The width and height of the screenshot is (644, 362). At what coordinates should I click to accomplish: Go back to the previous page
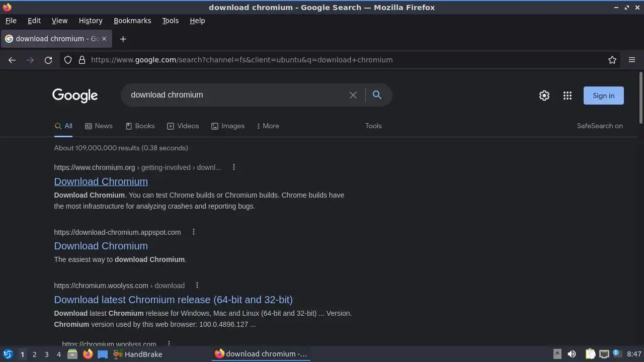click(x=12, y=60)
